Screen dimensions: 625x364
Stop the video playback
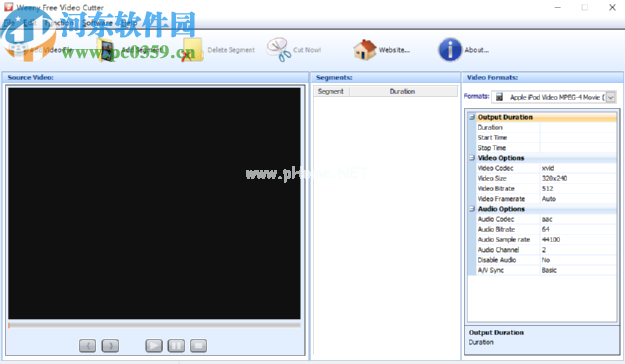[x=199, y=346]
